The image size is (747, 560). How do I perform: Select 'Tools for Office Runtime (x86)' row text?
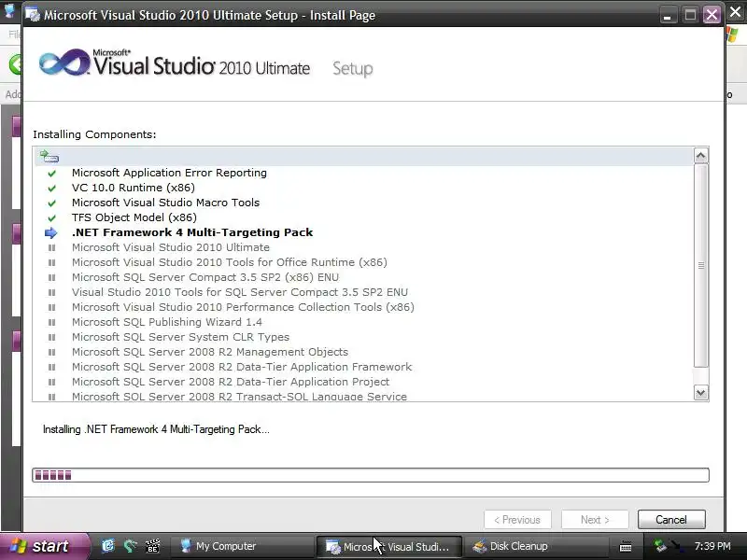point(230,262)
